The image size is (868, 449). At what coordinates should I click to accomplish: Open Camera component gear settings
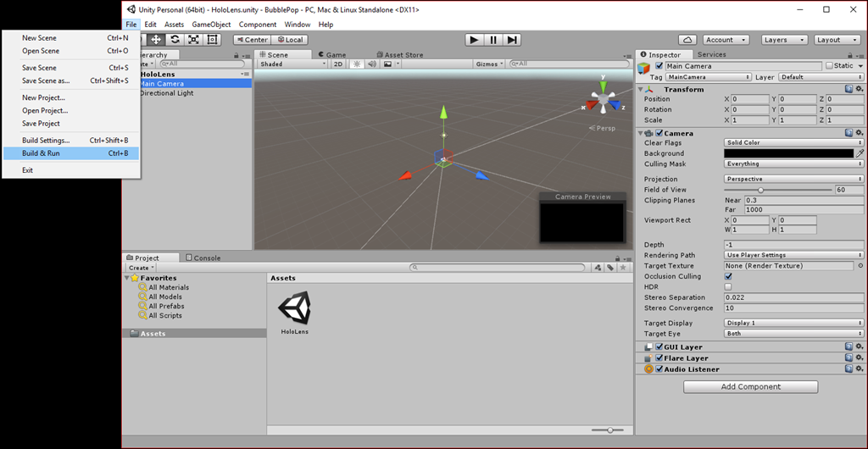coord(860,133)
